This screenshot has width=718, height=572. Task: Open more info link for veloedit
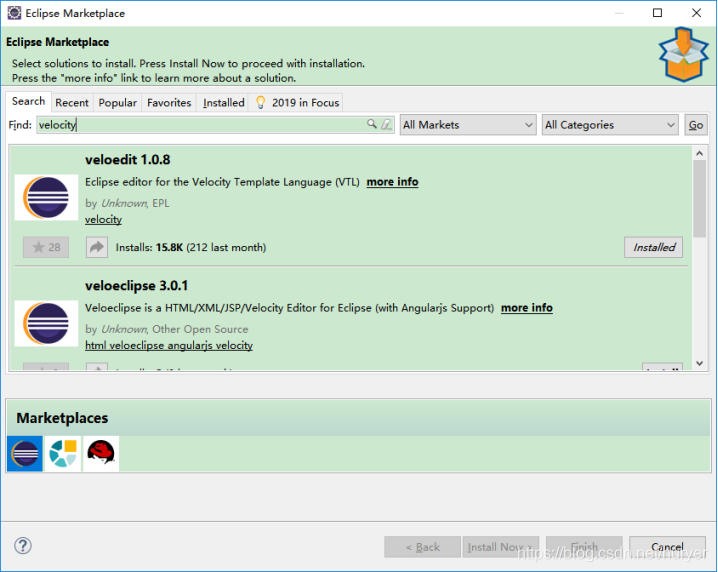pos(392,182)
